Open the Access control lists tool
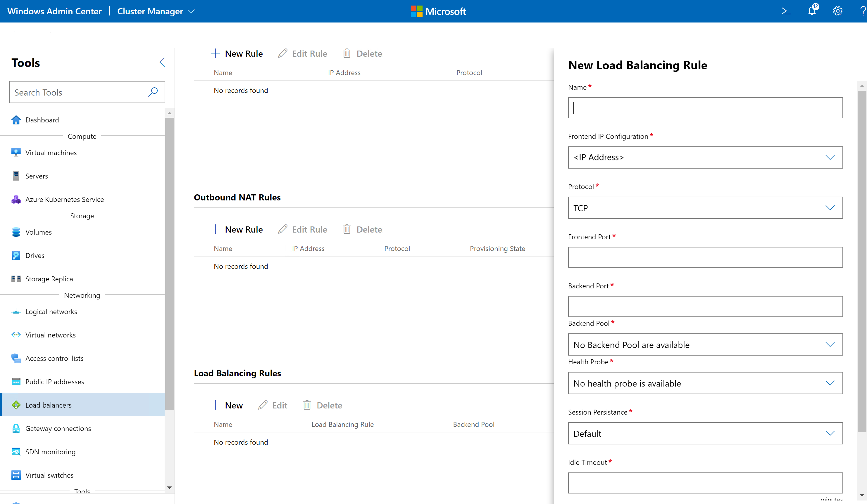867x504 pixels. (54, 358)
